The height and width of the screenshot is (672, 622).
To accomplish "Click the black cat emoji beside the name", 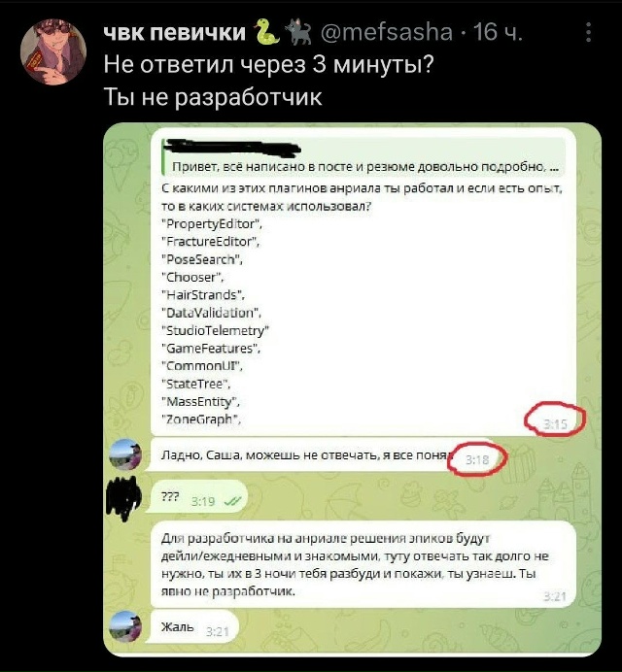I will click(x=299, y=32).
